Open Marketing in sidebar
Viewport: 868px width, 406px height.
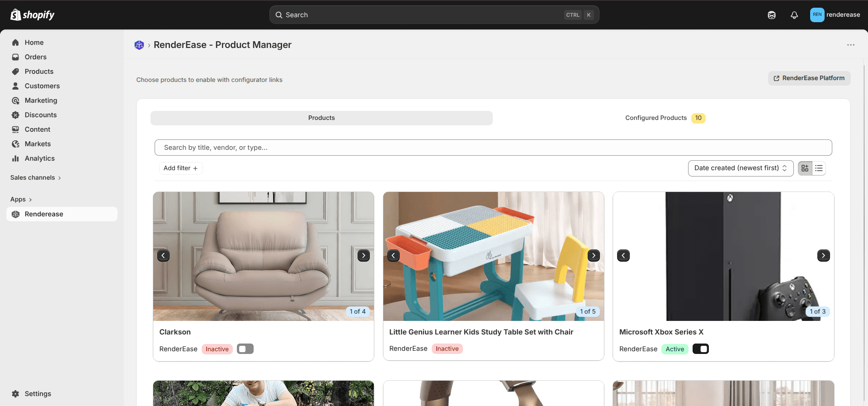tap(62, 100)
